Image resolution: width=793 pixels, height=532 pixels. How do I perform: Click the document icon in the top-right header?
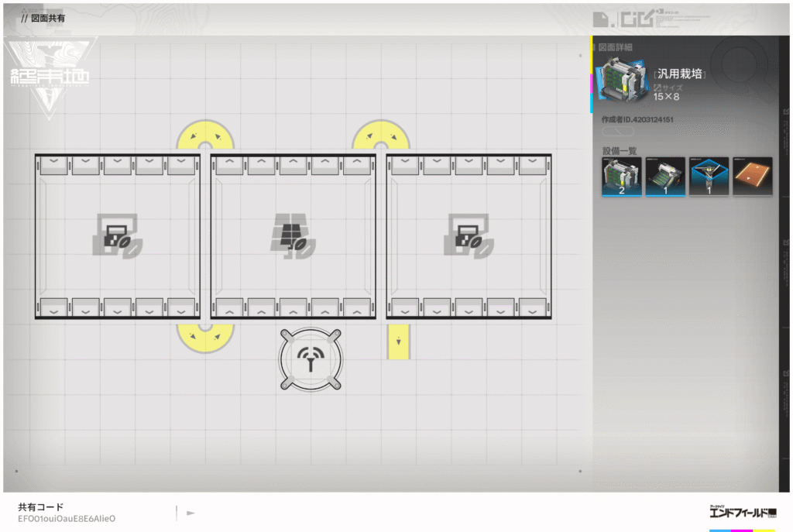600,19
